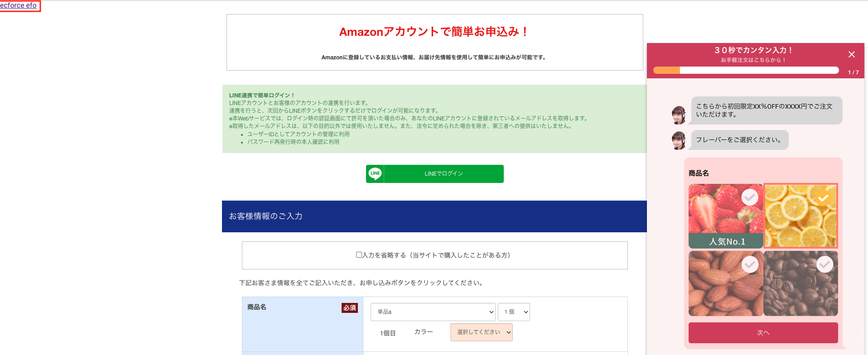
Task: Click the 商品名 heading in chat panel
Action: (x=699, y=173)
